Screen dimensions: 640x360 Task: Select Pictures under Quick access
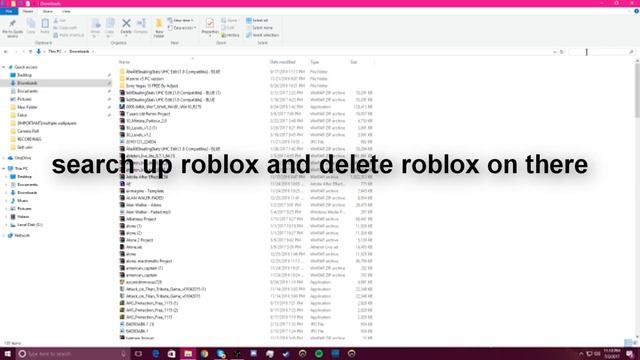[x=24, y=99]
